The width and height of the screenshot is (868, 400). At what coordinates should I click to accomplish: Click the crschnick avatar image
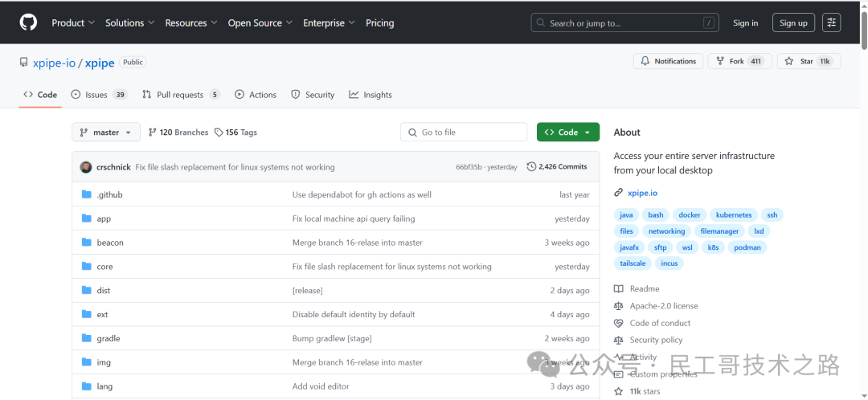(x=86, y=166)
